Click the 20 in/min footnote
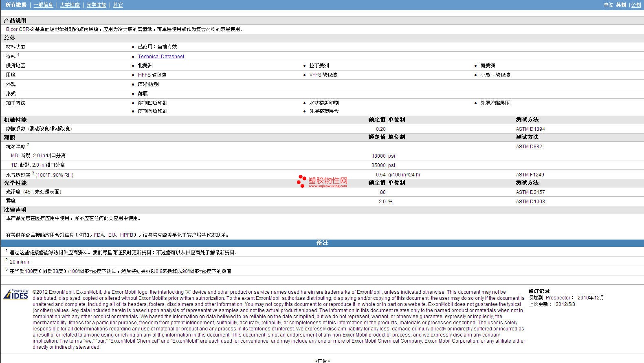Viewport: 644px width, 363px height. click(x=20, y=262)
